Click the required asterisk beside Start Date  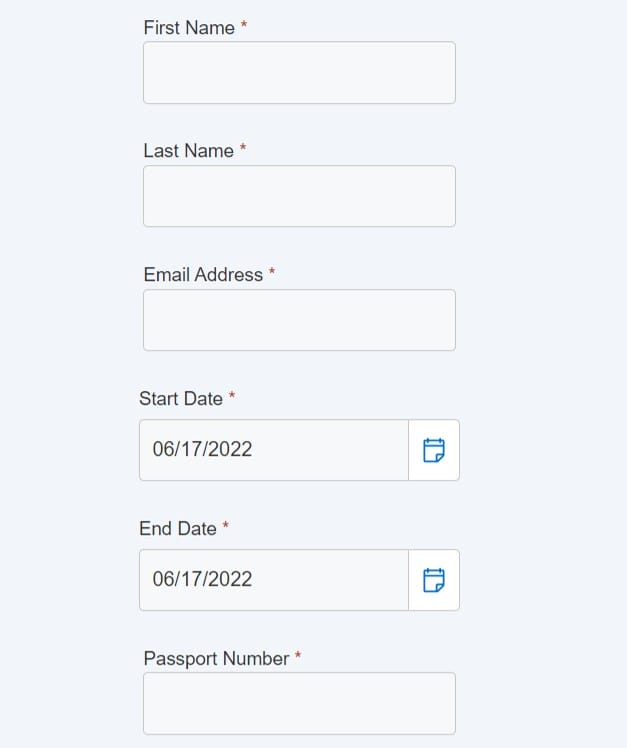(x=231, y=395)
